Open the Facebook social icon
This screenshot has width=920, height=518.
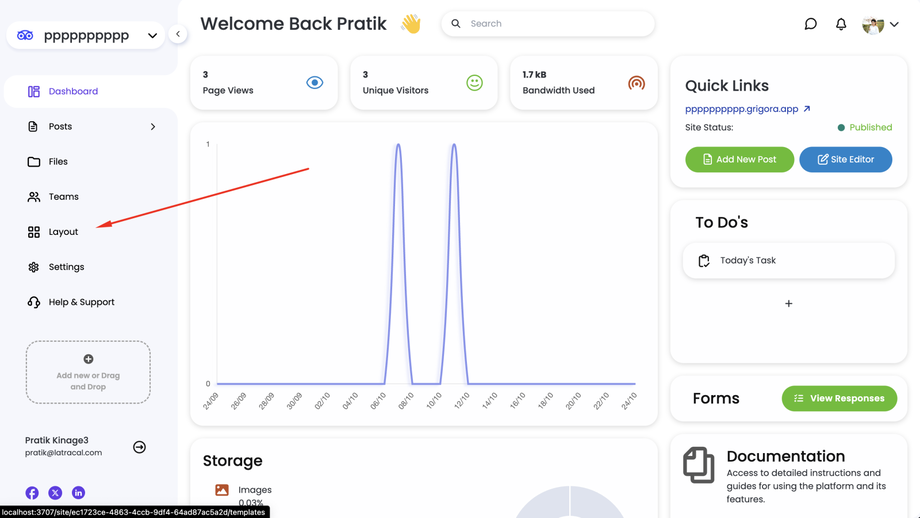[32, 493]
